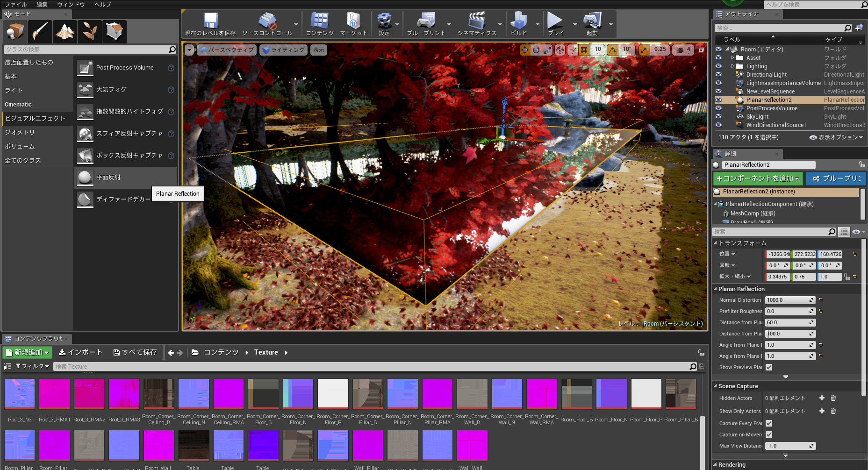Screen dimensions: 868x470
Task: Save the current level via toolbar icon
Action: [210, 21]
